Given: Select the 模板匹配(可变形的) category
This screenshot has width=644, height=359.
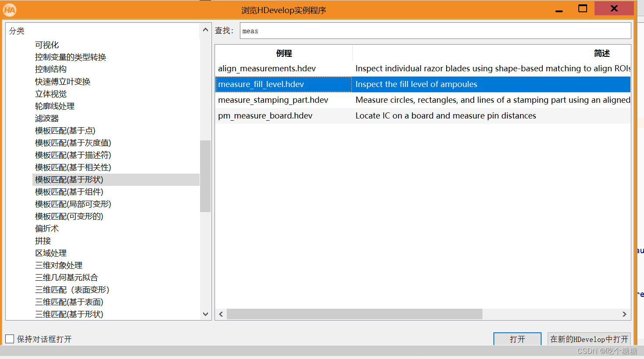Looking at the screenshot, I should (69, 216).
